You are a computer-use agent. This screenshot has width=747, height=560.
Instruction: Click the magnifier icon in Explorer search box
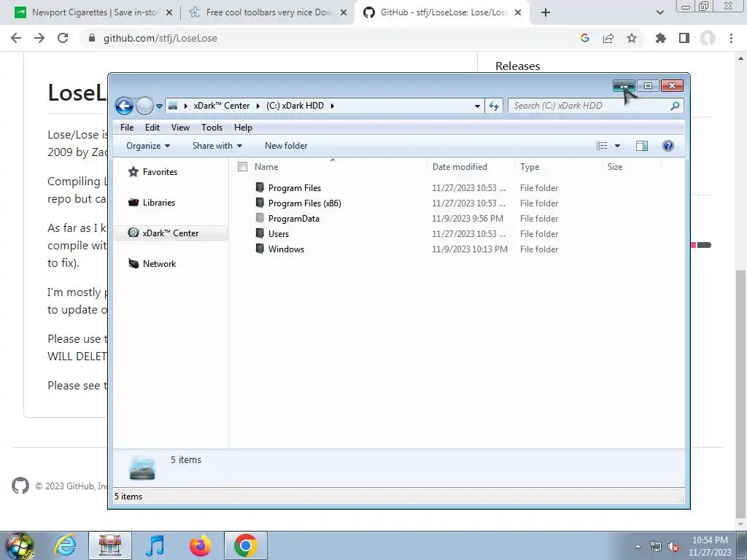pyautogui.click(x=675, y=106)
